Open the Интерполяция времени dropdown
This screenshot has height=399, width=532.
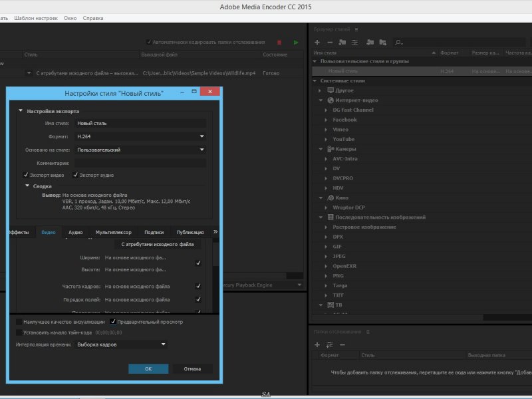[x=121, y=344]
